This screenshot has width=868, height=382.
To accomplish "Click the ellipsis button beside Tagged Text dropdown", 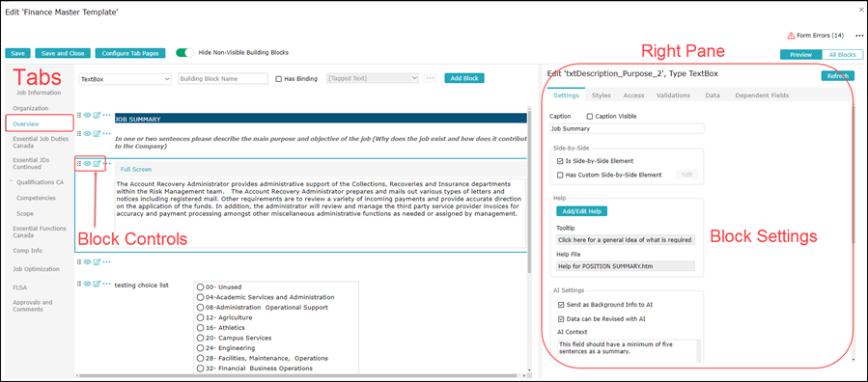I will click(431, 78).
